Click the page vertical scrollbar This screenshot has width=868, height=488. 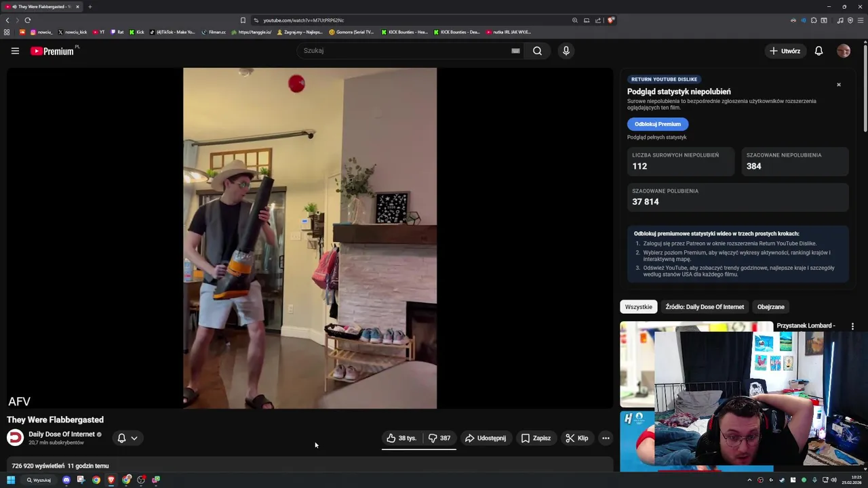pyautogui.click(x=865, y=88)
